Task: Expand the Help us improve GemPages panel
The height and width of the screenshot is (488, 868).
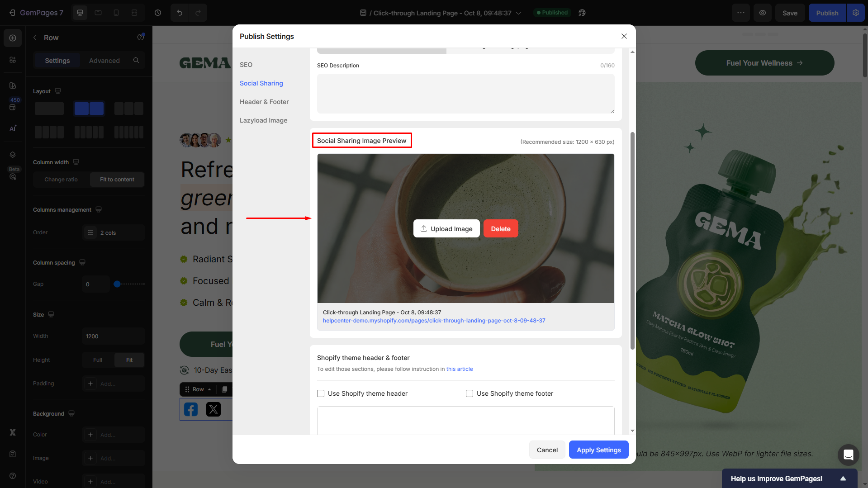Action: click(x=843, y=479)
